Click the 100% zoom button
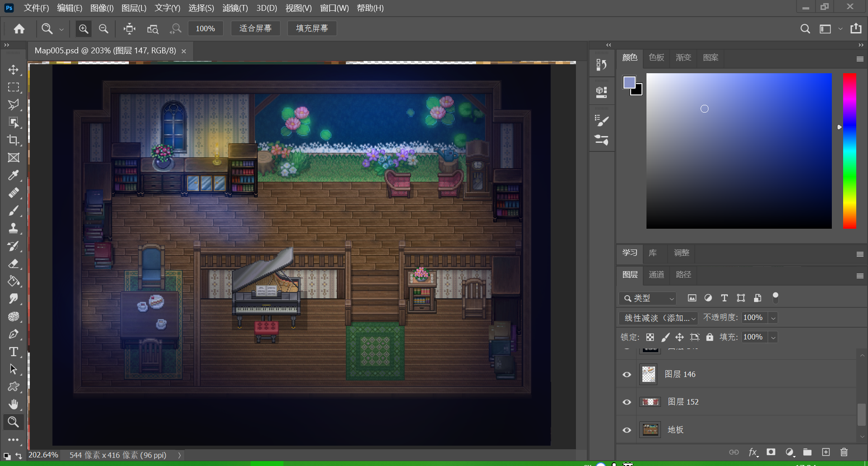868x466 pixels. pos(205,28)
